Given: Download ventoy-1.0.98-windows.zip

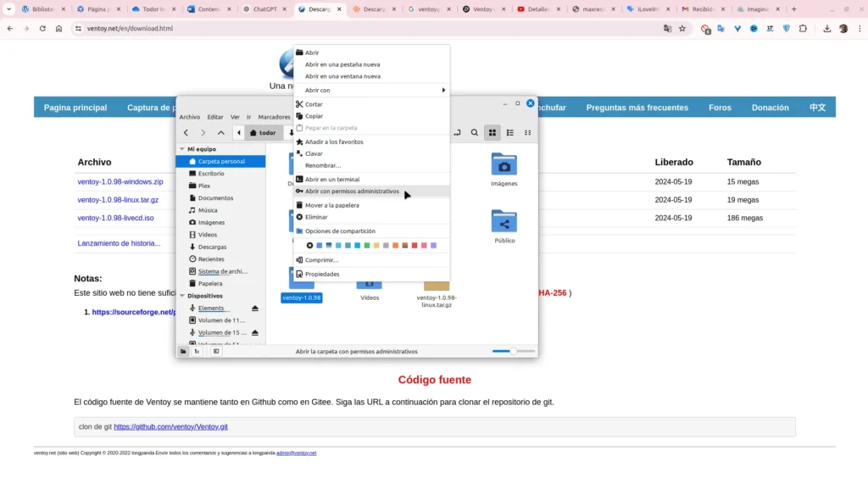Looking at the screenshot, I should pyautogui.click(x=120, y=181).
